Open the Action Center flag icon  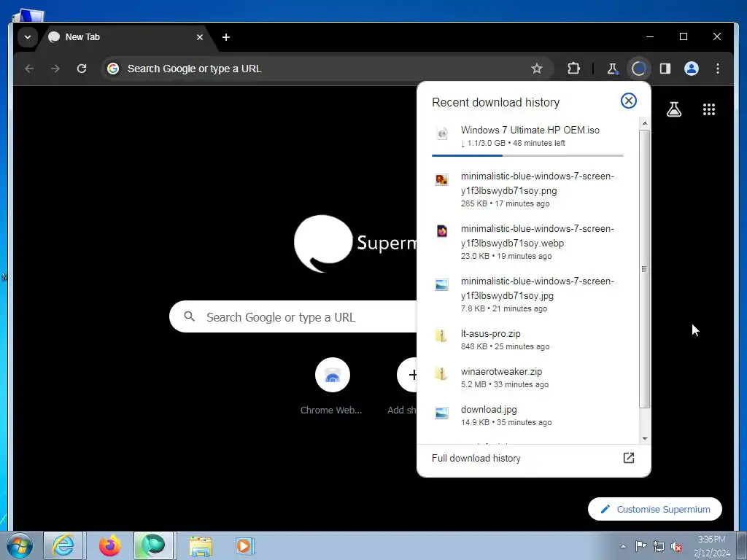tap(640, 546)
